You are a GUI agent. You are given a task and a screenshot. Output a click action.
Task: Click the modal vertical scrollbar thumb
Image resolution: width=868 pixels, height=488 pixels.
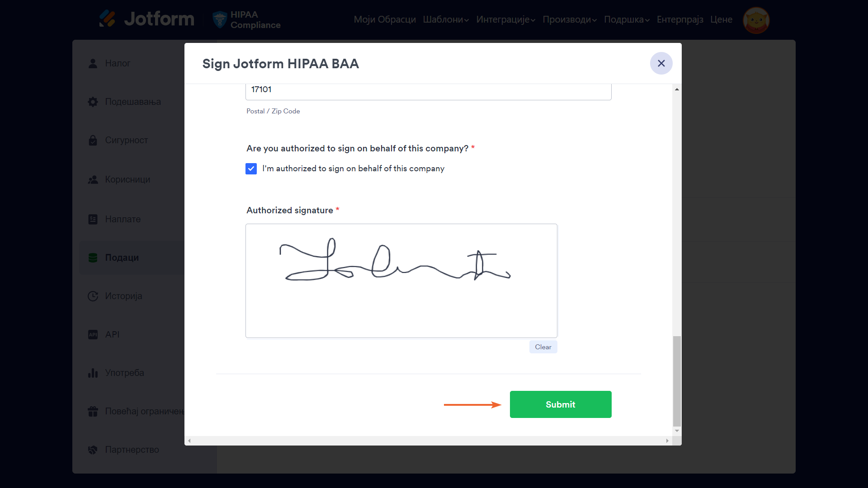(677, 380)
